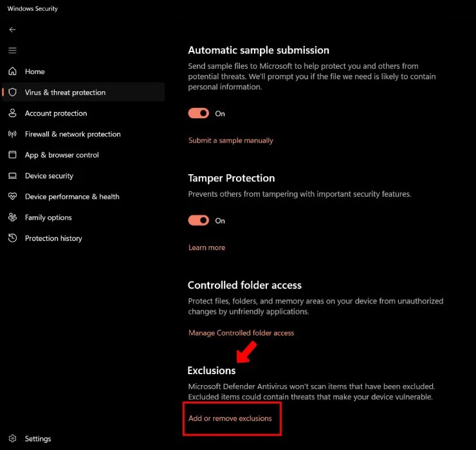Click Learn more under Tamper Protection
The image size is (476, 450).
pos(206,248)
